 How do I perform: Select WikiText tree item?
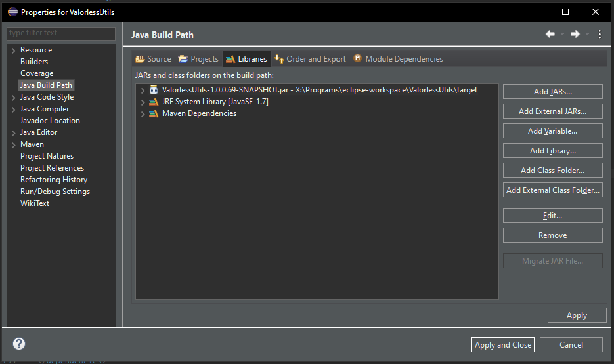35,203
